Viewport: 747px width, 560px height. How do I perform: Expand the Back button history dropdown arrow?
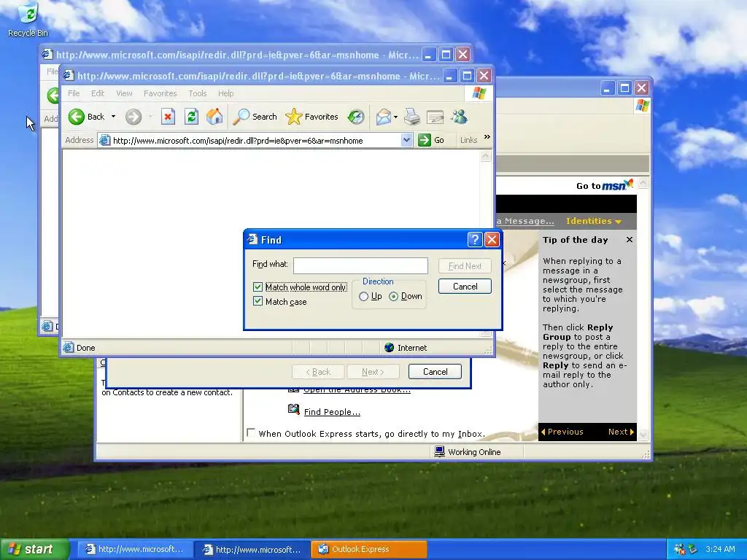(x=113, y=117)
